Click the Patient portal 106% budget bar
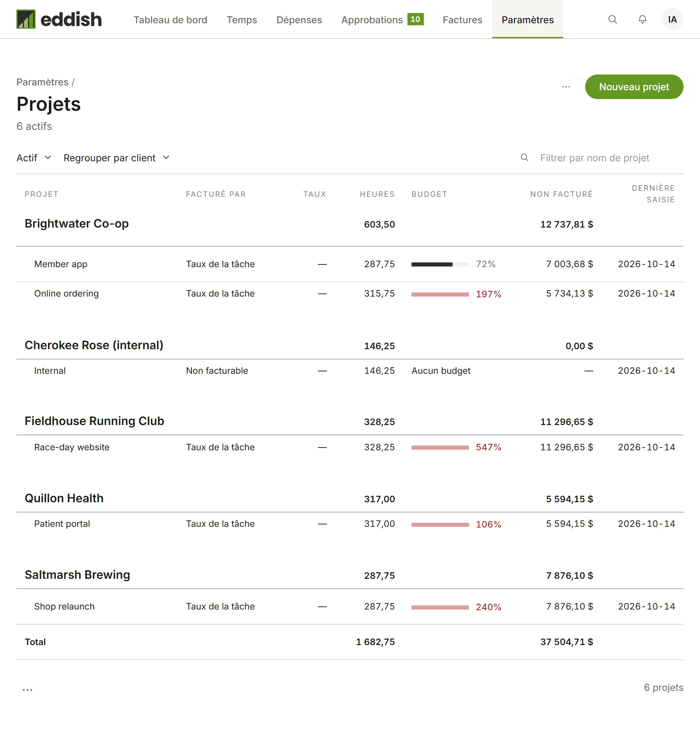The width and height of the screenshot is (700, 738). click(440, 525)
